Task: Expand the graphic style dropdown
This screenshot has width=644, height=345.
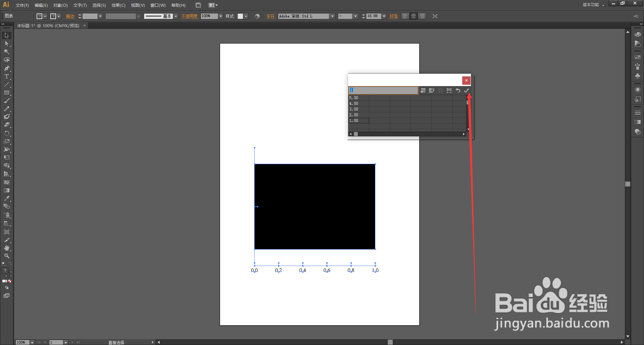Action: pyautogui.click(x=246, y=16)
